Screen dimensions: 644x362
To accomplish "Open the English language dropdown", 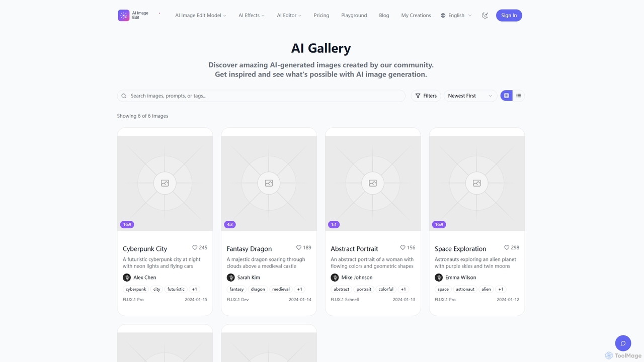I will coord(456,16).
